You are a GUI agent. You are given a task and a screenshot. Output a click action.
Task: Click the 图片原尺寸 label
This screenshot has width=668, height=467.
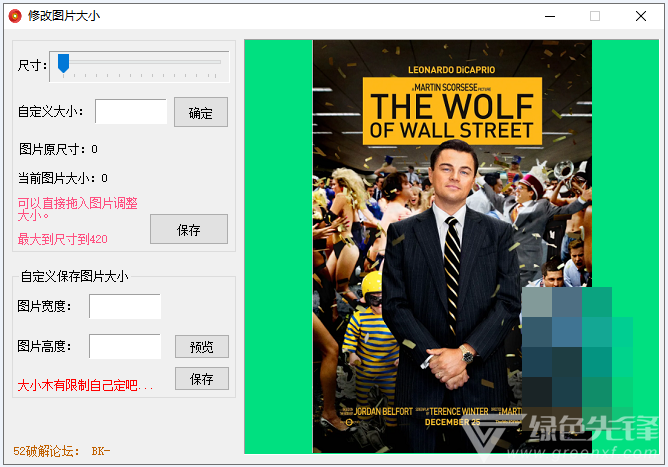(58, 149)
